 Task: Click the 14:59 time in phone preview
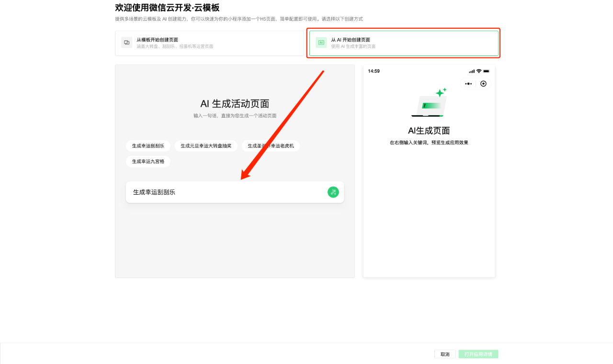[374, 71]
